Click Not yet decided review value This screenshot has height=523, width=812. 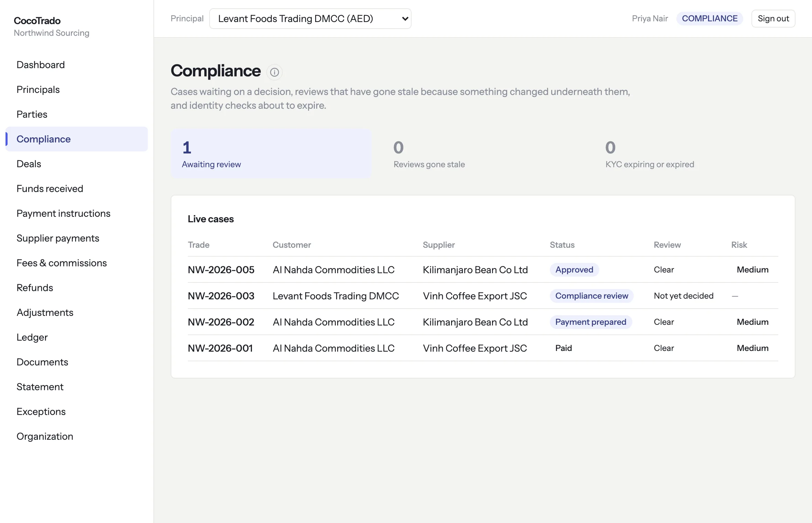(683, 296)
